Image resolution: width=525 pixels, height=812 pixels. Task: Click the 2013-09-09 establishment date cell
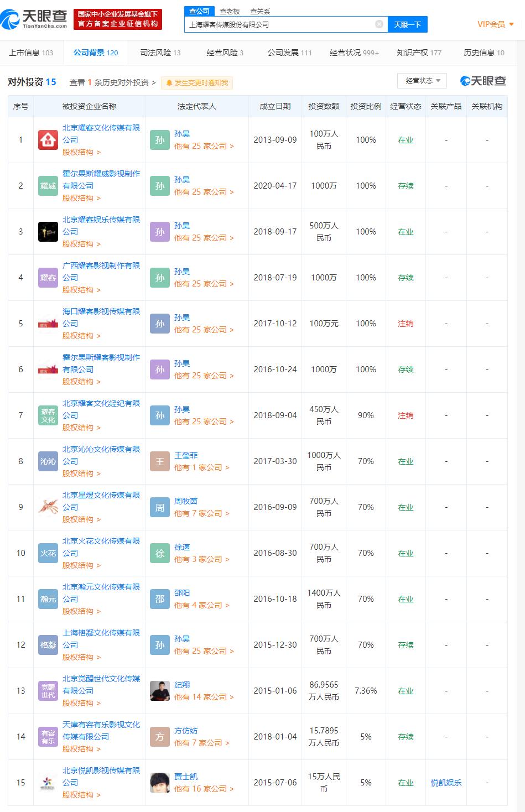275,140
